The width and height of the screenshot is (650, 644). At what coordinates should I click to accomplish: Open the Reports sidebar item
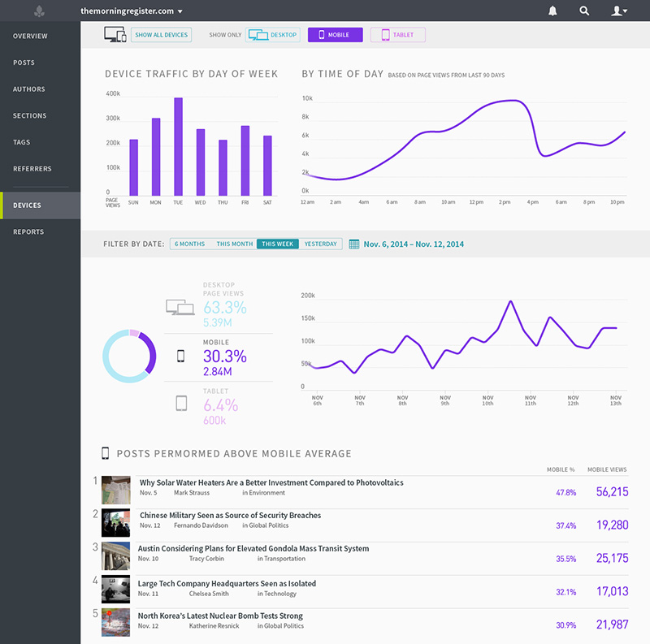(28, 231)
